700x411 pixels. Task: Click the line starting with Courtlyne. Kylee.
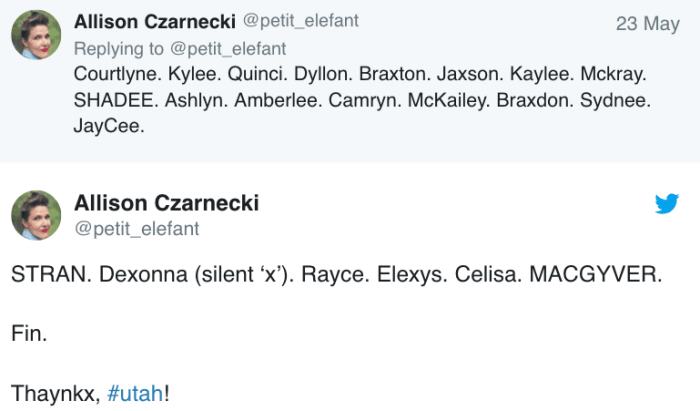pos(360,74)
